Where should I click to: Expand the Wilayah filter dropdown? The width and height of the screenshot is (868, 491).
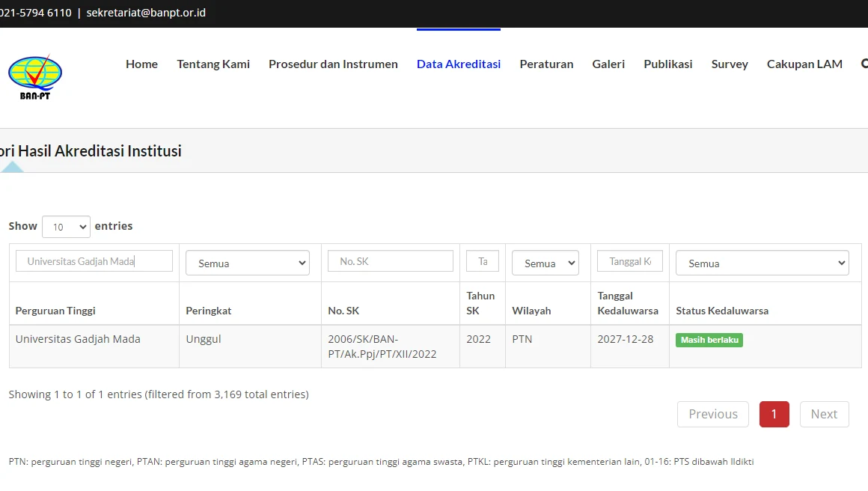[x=545, y=263]
